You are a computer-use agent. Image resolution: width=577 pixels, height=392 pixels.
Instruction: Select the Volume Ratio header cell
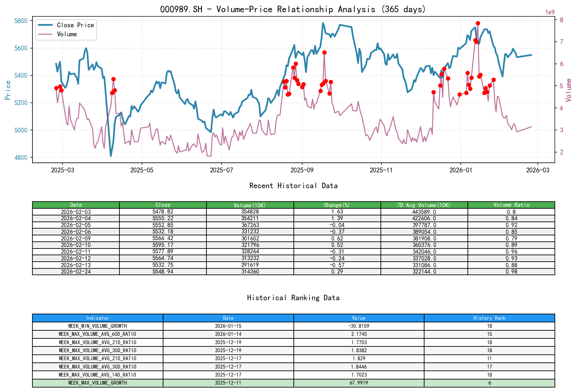511,205
